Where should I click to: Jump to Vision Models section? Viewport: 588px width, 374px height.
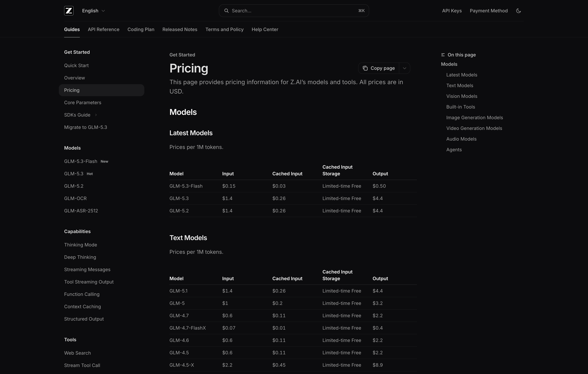(x=462, y=96)
